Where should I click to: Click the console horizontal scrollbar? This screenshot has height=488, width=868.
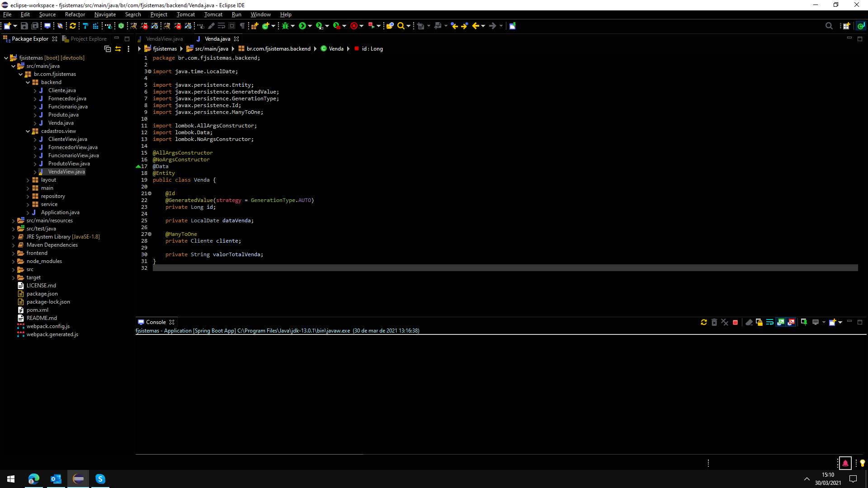tap(249, 454)
